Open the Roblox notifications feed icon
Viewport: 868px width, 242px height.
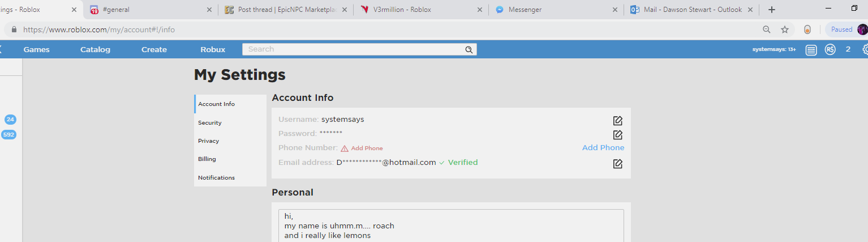811,50
